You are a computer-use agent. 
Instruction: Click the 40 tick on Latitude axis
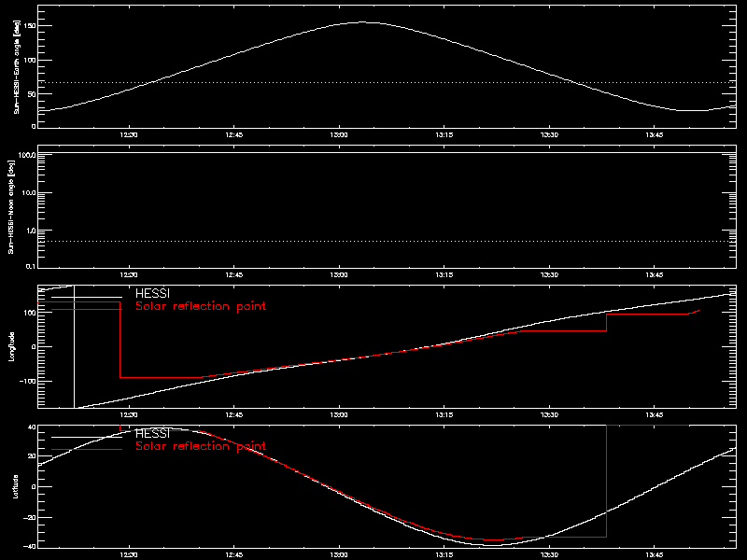pyautogui.click(x=32, y=427)
